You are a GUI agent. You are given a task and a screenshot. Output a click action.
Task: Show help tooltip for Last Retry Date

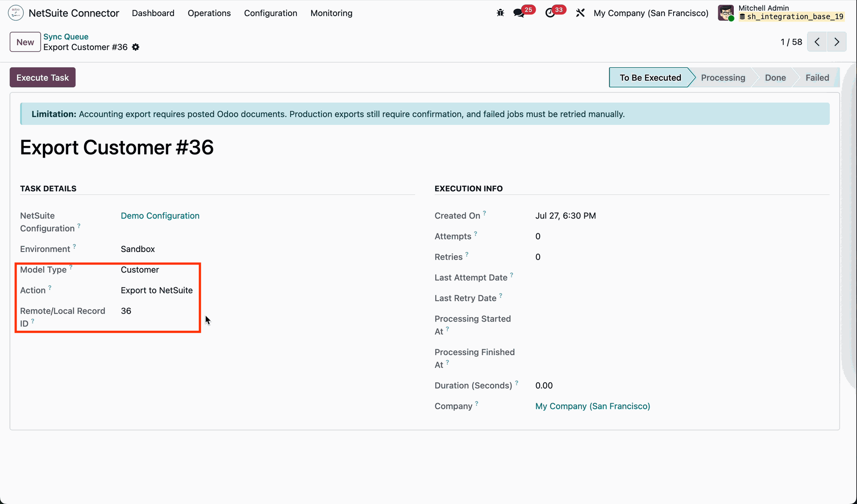(x=501, y=296)
